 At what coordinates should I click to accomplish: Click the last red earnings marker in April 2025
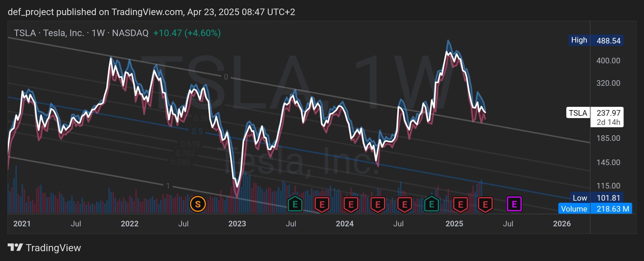[x=485, y=204]
